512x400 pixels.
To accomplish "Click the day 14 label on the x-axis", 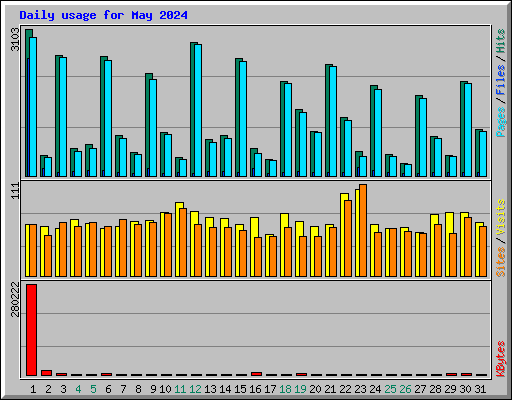I will tap(225, 389).
